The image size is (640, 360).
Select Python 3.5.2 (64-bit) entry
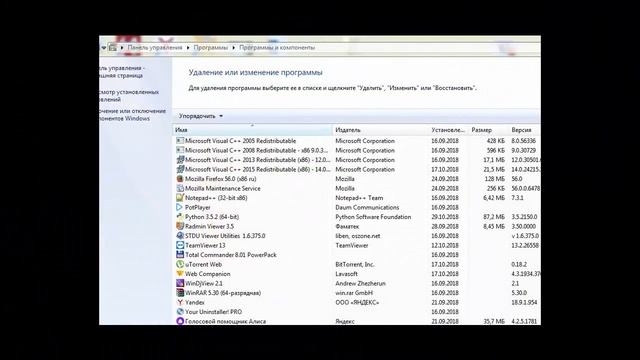(x=212, y=217)
